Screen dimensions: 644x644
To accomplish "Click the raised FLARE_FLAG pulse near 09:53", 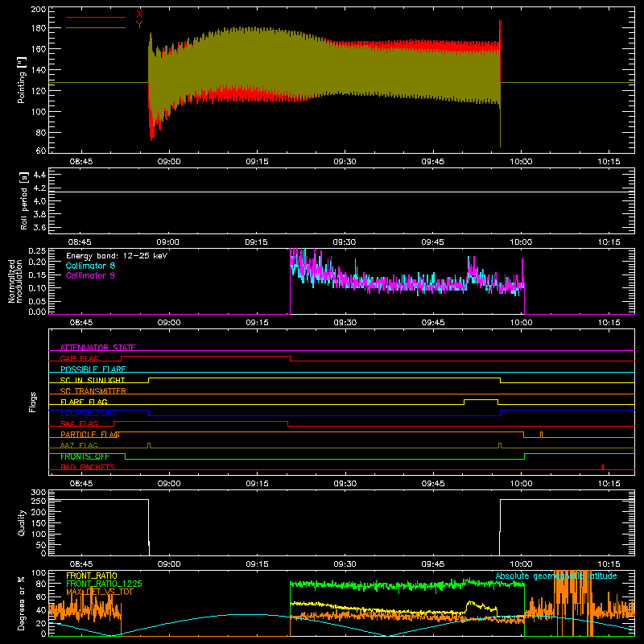I will pos(481,399).
